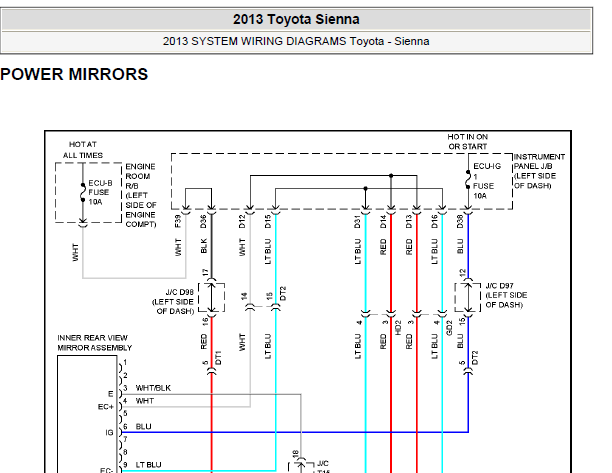Viewport: 612px width, 473px height.
Task: Click the "E" terminal label on mirror assembly
Action: pyautogui.click(x=111, y=394)
